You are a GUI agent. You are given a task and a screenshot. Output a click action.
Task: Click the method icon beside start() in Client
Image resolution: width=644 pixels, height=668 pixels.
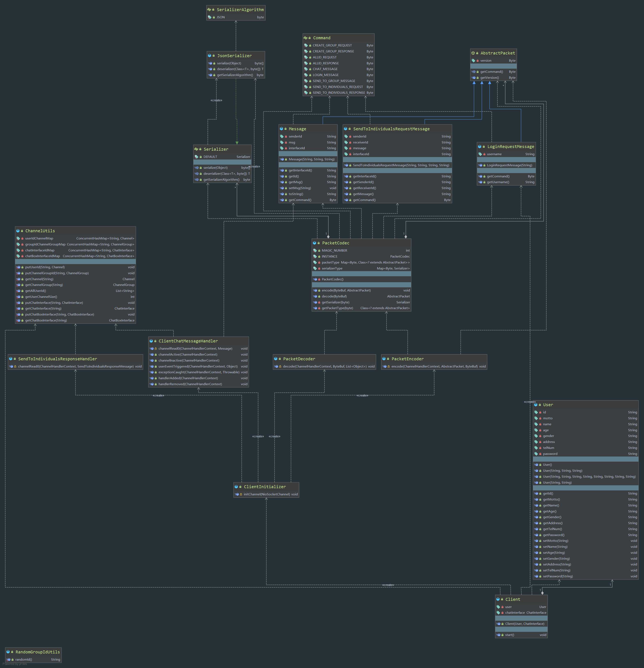coord(498,635)
